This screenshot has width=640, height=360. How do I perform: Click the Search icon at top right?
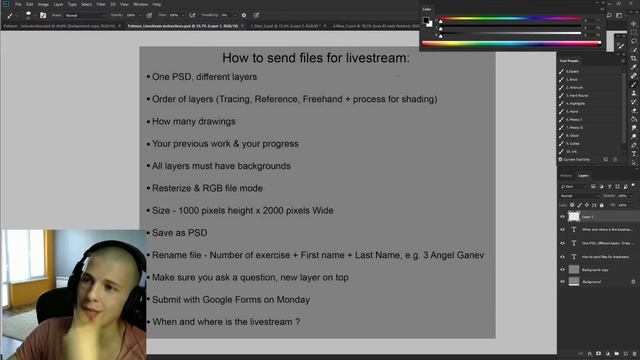coord(609,15)
